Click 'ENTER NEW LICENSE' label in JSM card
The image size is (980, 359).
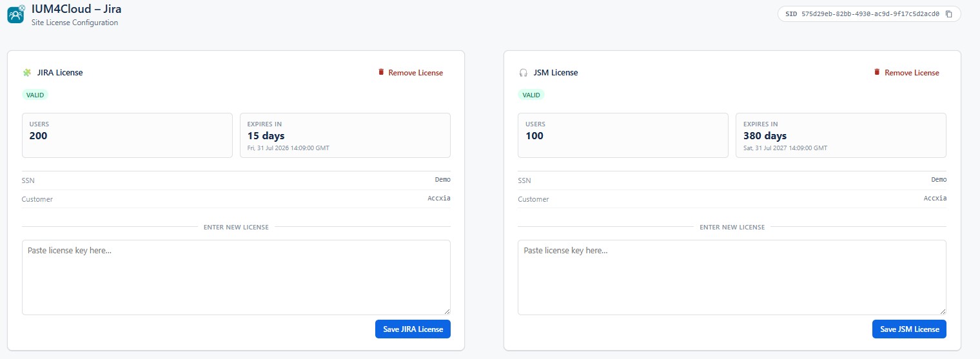point(732,228)
